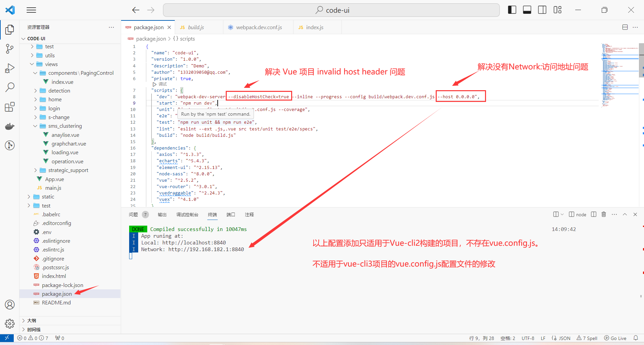Viewport: 644px width, 345px height.
Task: Open the 问题 problems panel tab
Action: (x=133, y=215)
